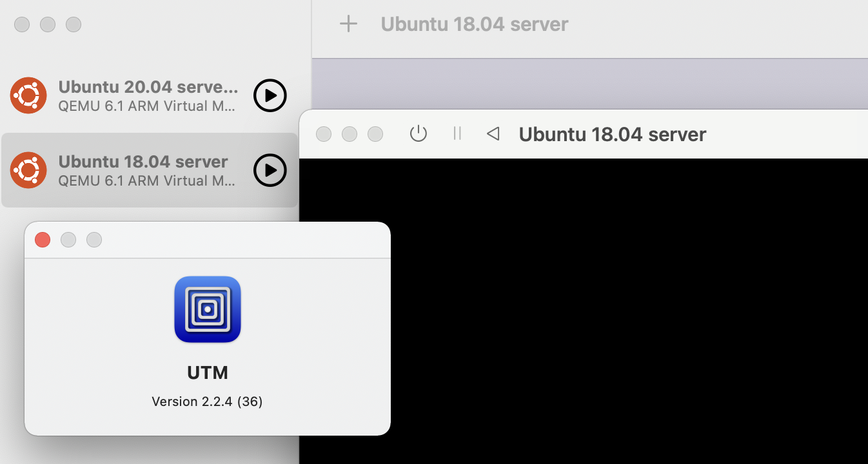Start Ubuntu 20.04 server with its play button
This screenshot has width=868, height=464.
(x=270, y=95)
